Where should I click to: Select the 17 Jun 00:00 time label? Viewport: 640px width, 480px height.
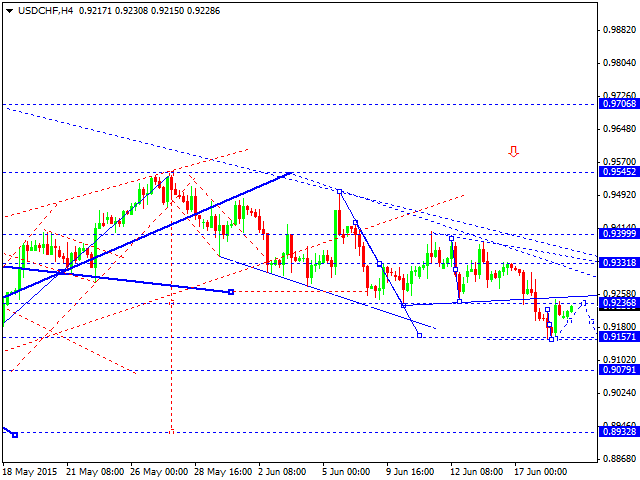(540, 470)
